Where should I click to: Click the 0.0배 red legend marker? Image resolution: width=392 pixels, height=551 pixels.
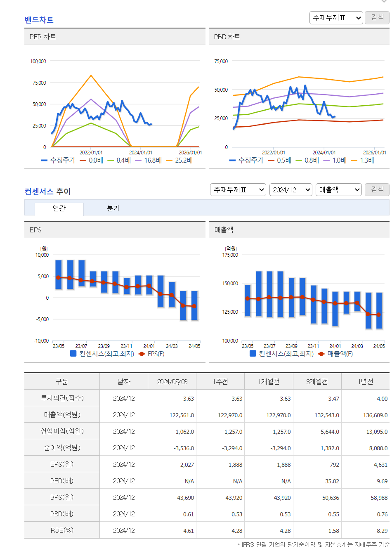83,160
